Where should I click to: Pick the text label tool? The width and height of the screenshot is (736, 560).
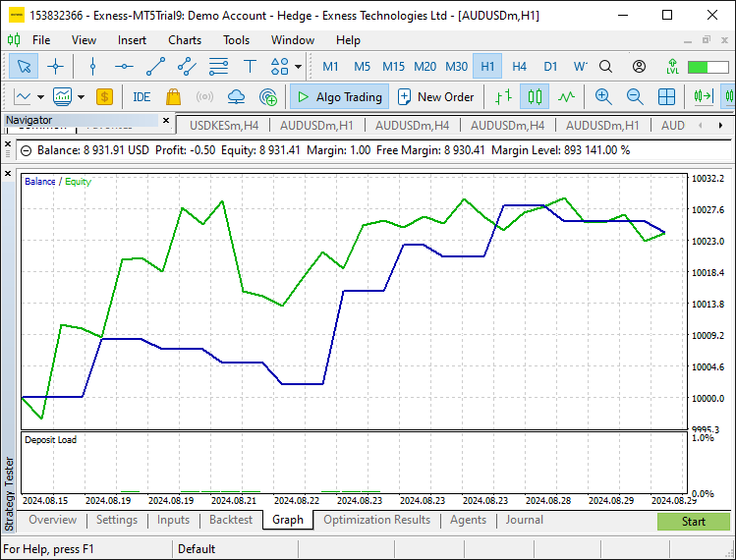[250, 66]
